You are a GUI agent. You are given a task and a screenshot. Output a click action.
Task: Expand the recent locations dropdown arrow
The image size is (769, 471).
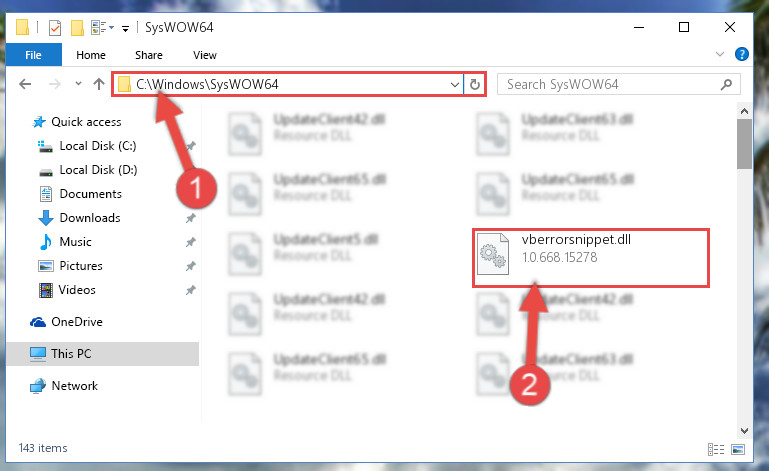(78, 84)
